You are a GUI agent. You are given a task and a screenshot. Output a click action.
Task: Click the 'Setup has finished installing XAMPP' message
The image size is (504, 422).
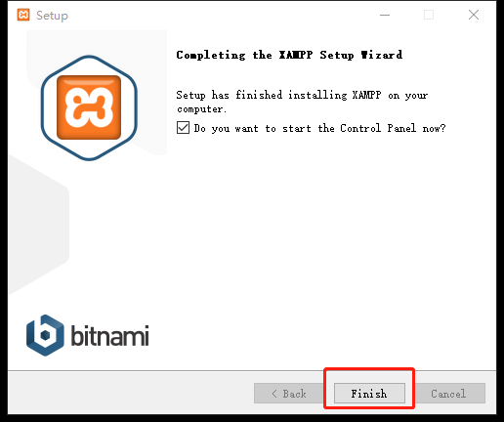click(302, 102)
